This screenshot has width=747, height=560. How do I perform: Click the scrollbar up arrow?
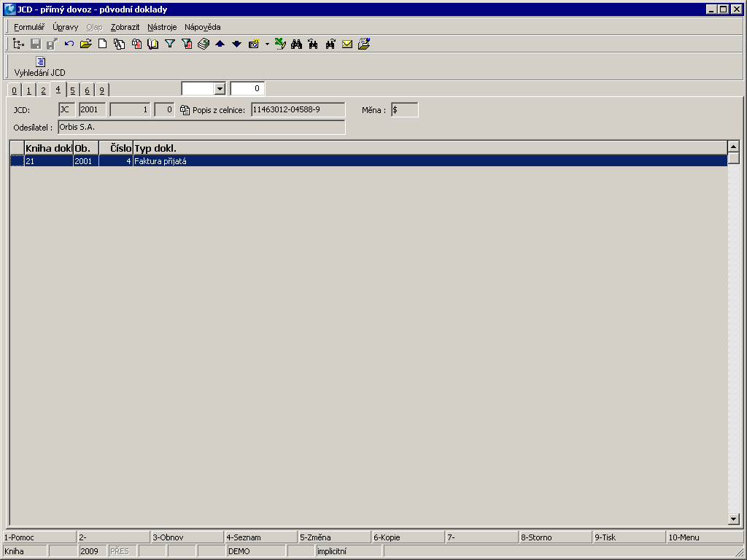click(734, 146)
